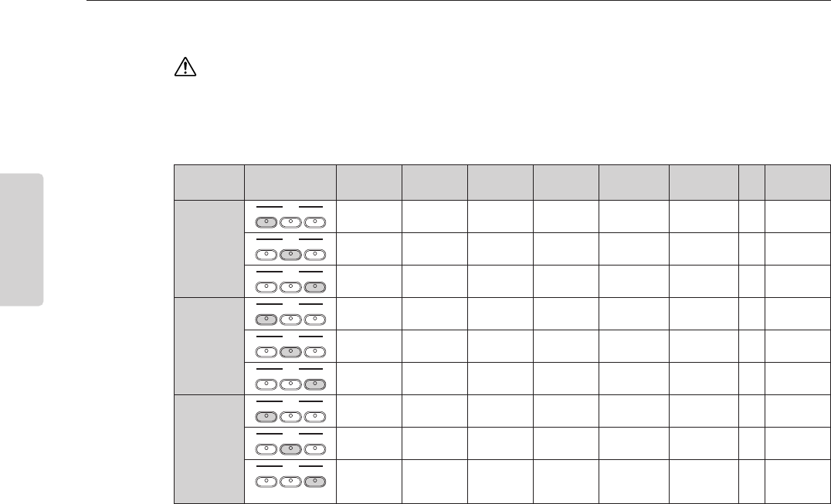Click the shaded button in the sixth table row
Viewport: 831px width, 504px height.
click(x=315, y=384)
